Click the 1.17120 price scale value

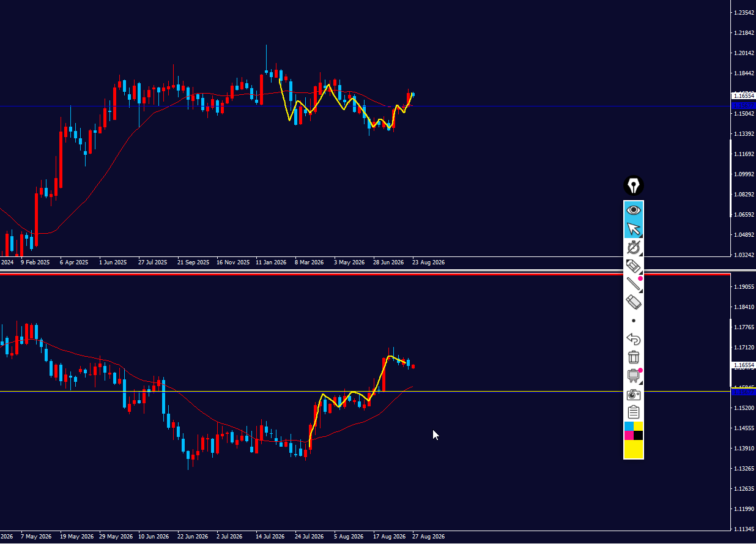tap(744, 348)
